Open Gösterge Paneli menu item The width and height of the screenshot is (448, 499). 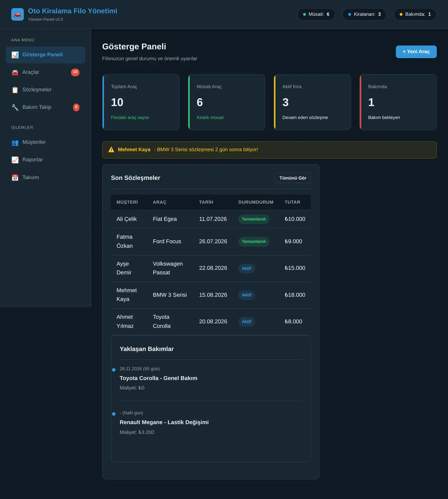coord(45,55)
